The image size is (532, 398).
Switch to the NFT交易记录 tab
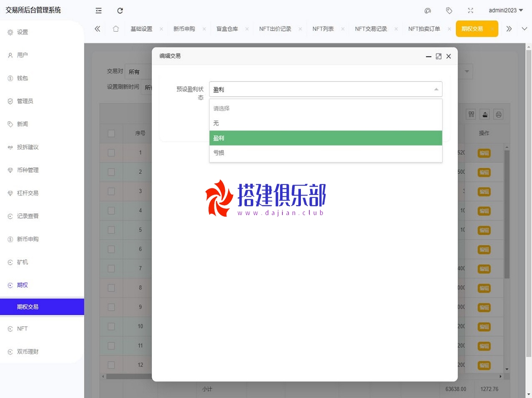pos(371,29)
